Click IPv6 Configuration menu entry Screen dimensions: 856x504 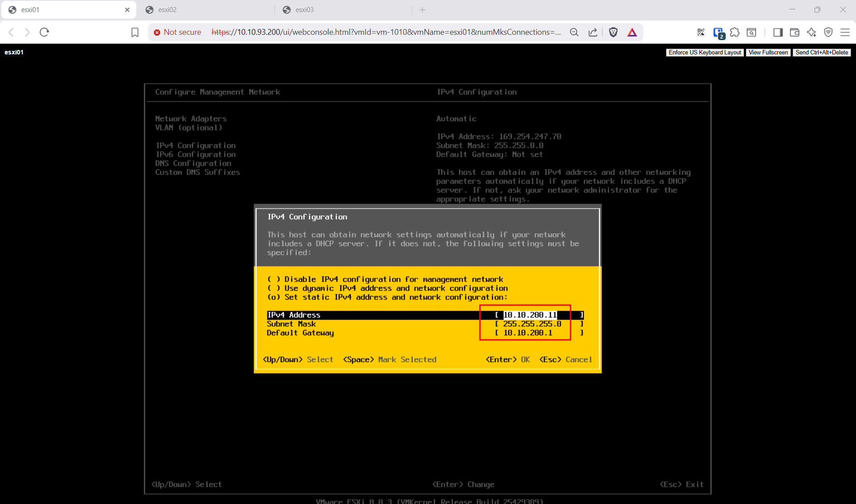[195, 154]
